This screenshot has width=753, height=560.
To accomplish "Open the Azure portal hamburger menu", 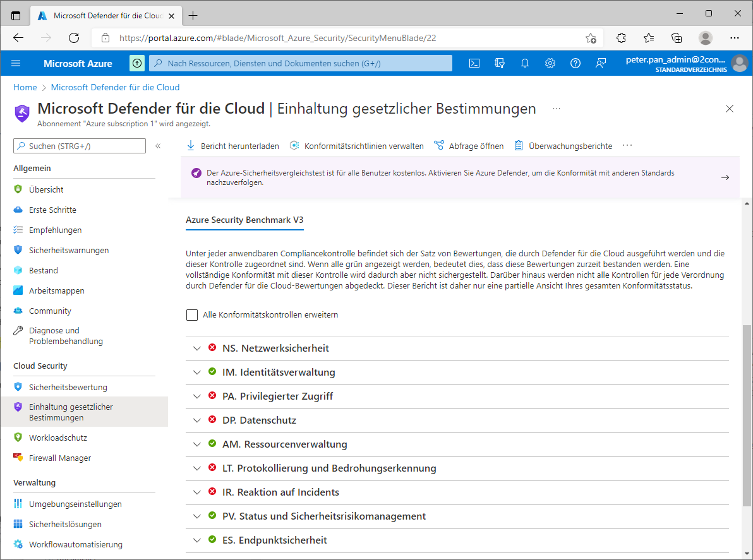I will pos(16,63).
